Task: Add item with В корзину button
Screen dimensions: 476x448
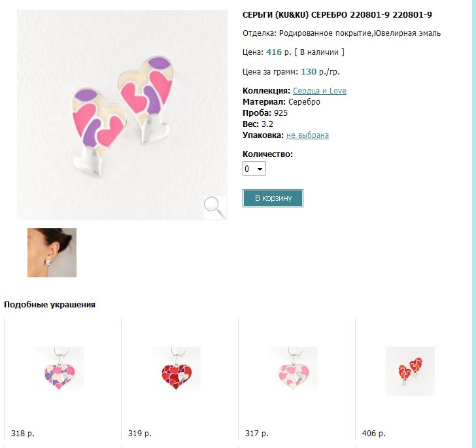Action: (x=273, y=198)
